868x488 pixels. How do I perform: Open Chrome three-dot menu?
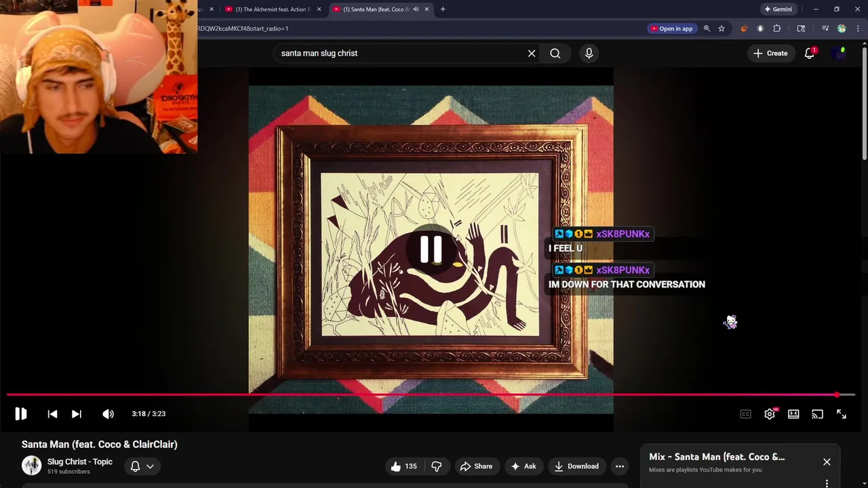(858, 28)
